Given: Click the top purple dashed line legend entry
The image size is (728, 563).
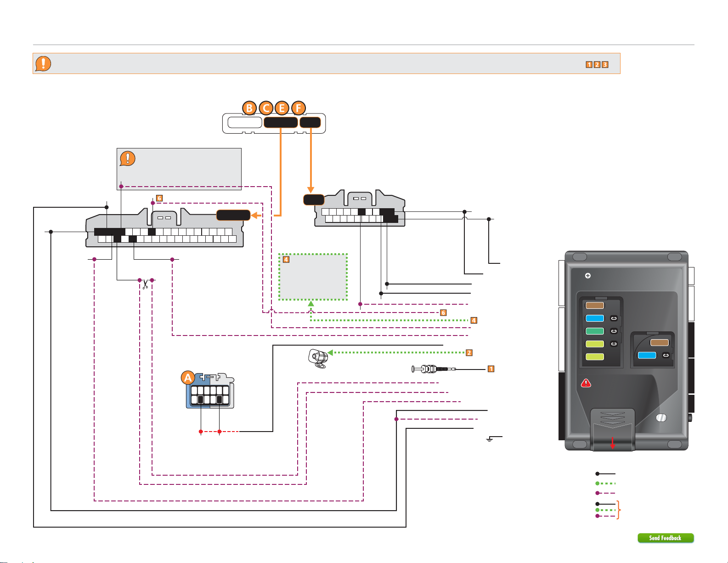Looking at the screenshot, I should click(x=605, y=493).
